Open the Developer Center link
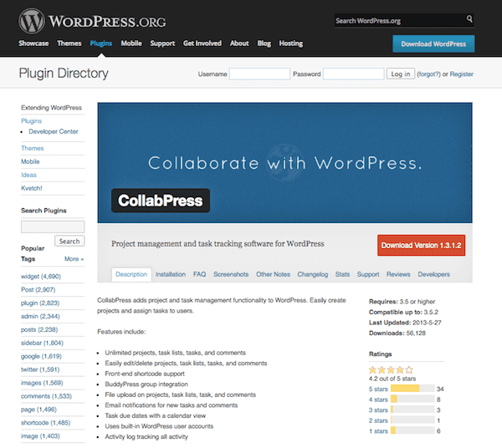 54,131
